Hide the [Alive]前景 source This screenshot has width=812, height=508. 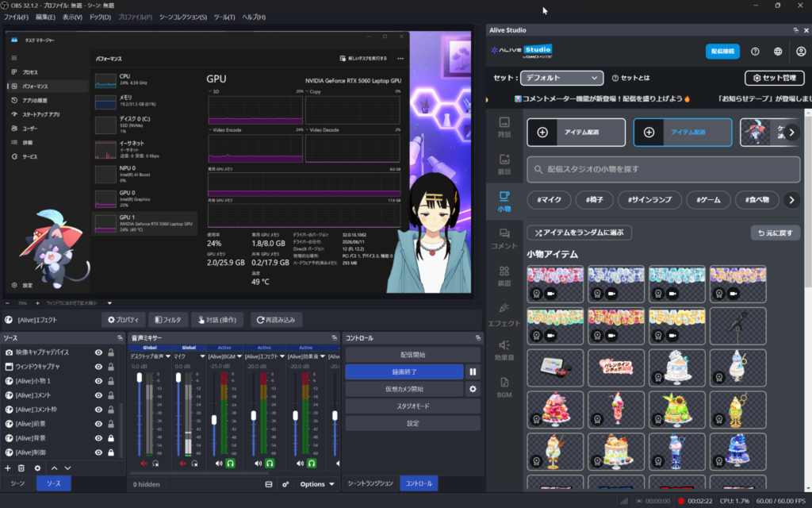pyautogui.click(x=98, y=424)
